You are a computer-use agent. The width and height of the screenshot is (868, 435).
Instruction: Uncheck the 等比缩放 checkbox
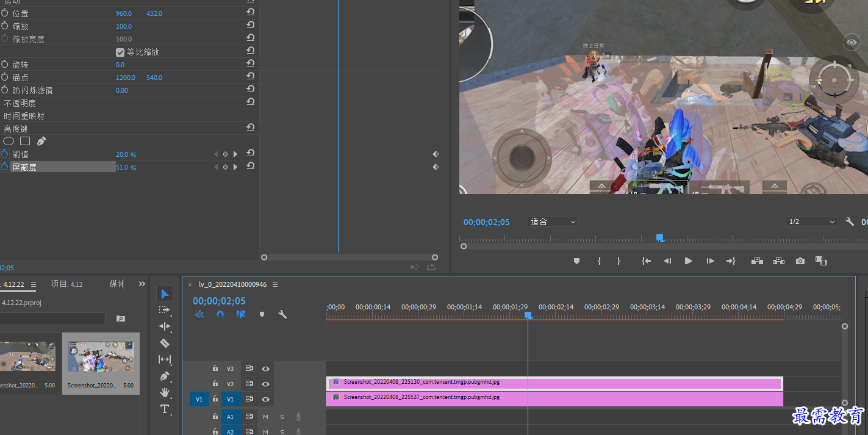click(120, 52)
